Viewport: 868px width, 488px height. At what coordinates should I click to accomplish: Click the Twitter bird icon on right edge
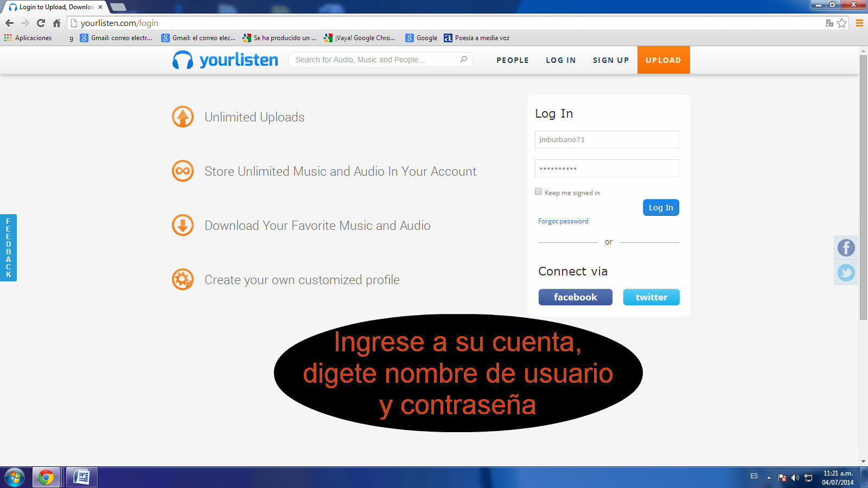click(846, 273)
